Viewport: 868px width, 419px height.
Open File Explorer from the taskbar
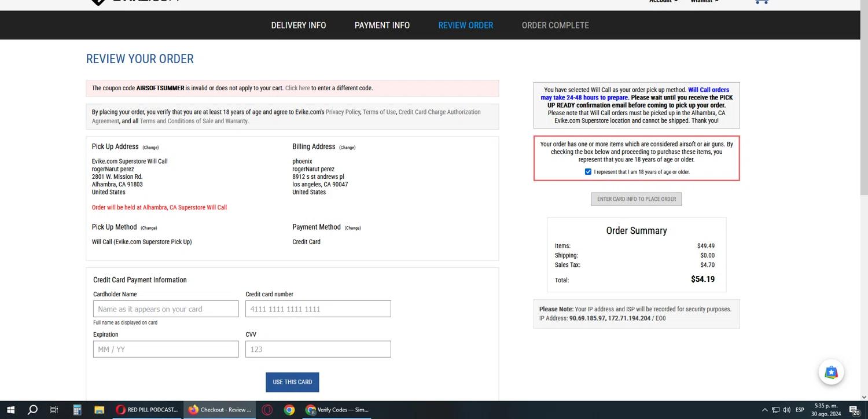tap(99, 410)
